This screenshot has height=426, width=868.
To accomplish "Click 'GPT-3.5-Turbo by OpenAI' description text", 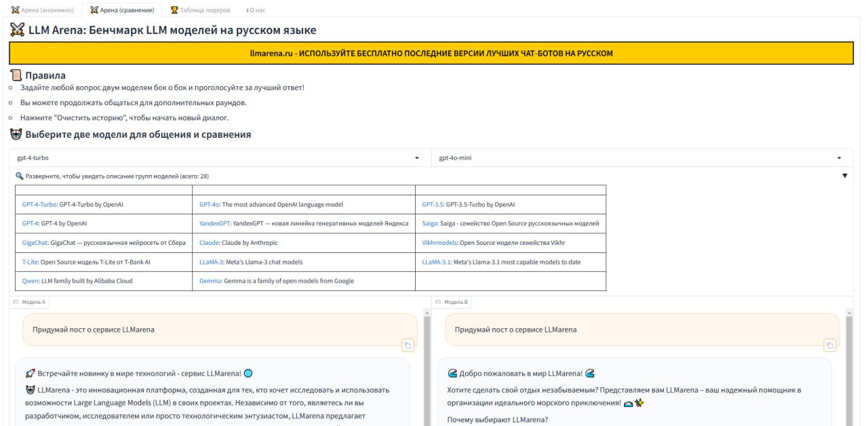I will pyautogui.click(x=481, y=204).
